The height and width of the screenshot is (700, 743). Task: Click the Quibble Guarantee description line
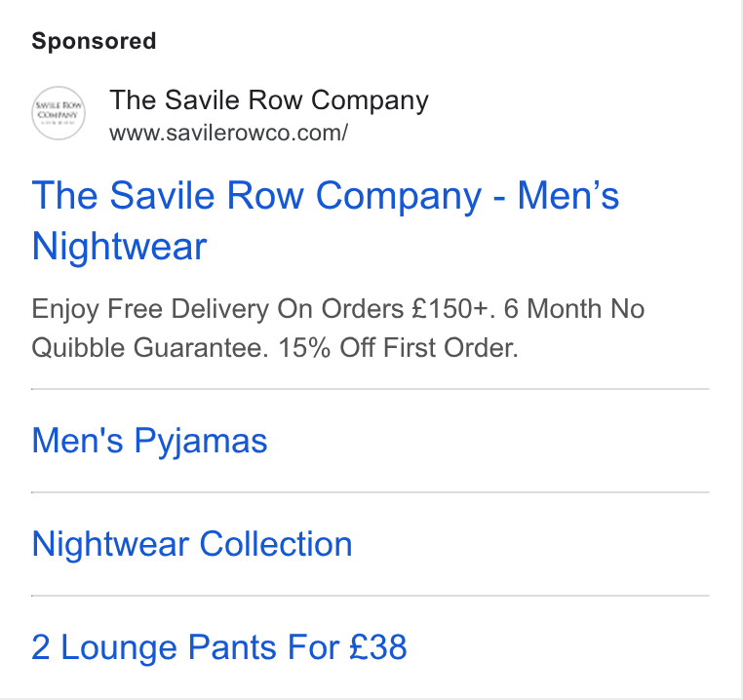tap(275, 348)
